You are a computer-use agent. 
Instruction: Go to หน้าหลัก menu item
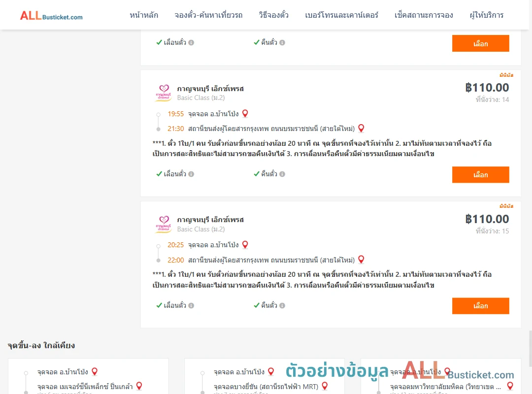point(144,15)
